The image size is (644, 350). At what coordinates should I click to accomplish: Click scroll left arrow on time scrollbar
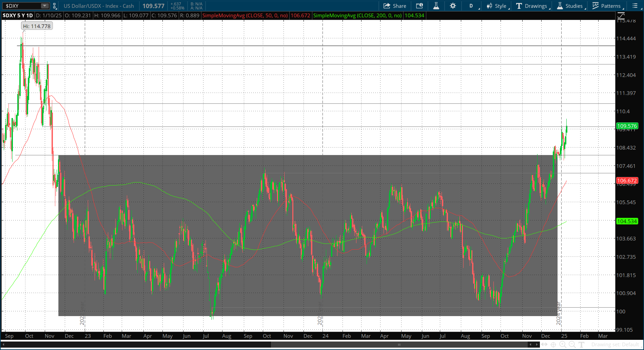tap(531, 345)
